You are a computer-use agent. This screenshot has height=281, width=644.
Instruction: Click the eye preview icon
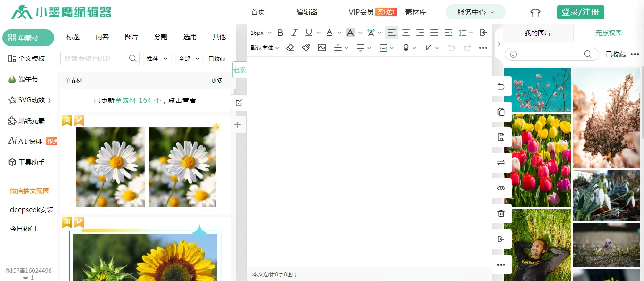(x=501, y=188)
